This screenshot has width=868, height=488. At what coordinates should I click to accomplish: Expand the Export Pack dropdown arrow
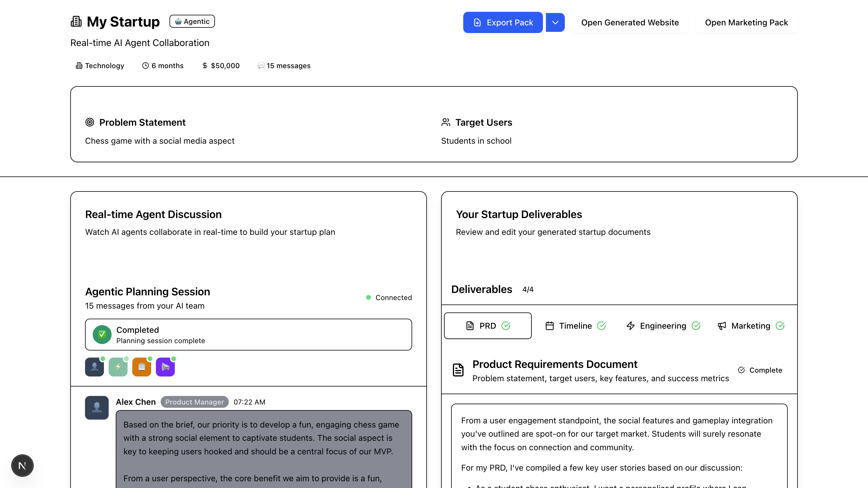tap(555, 22)
